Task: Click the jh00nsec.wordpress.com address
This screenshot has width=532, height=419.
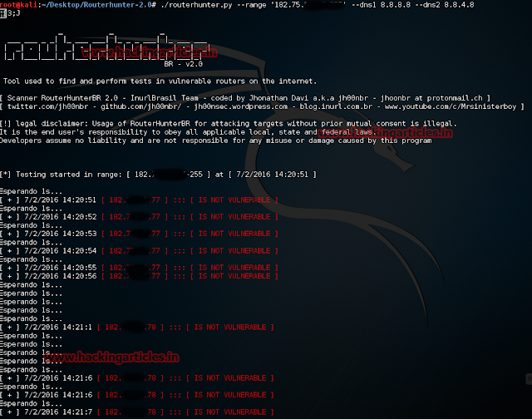Action: 241,106
